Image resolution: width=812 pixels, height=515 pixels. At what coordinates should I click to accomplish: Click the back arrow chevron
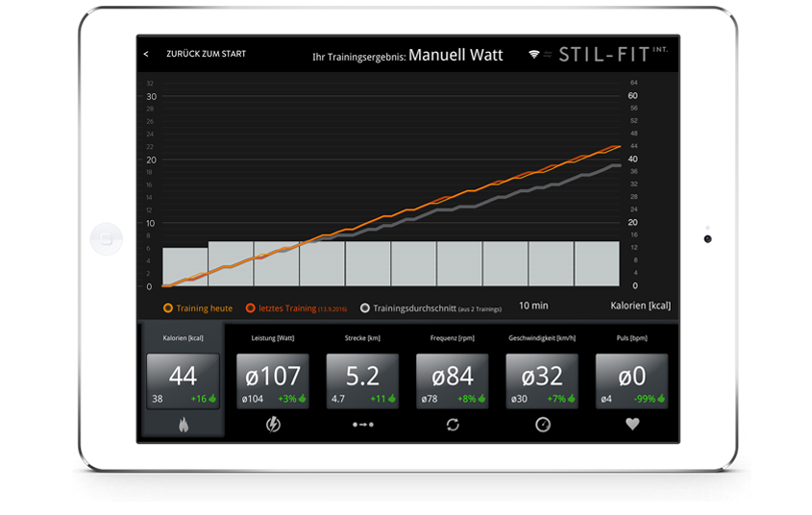pyautogui.click(x=146, y=54)
